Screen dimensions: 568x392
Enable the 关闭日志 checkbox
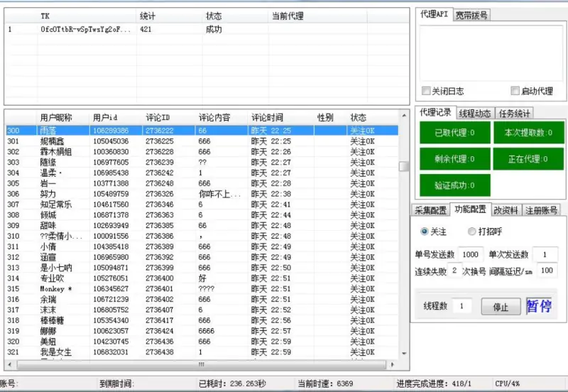[426, 91]
